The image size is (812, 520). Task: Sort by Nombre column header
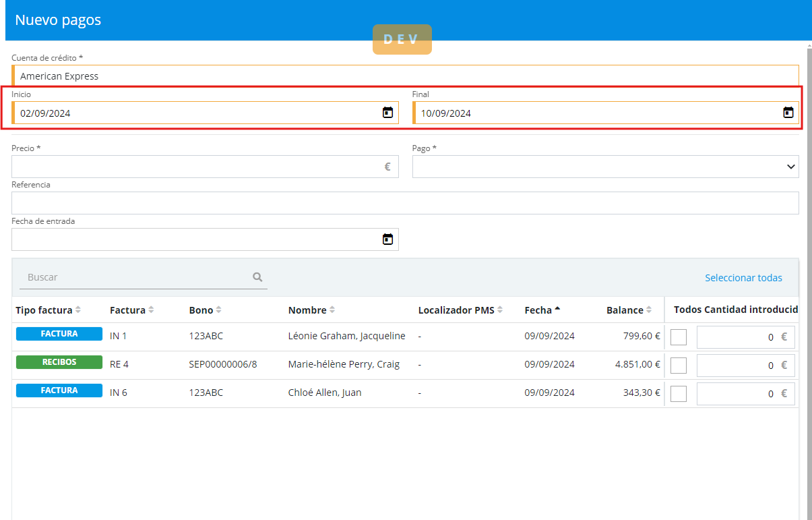tap(307, 310)
